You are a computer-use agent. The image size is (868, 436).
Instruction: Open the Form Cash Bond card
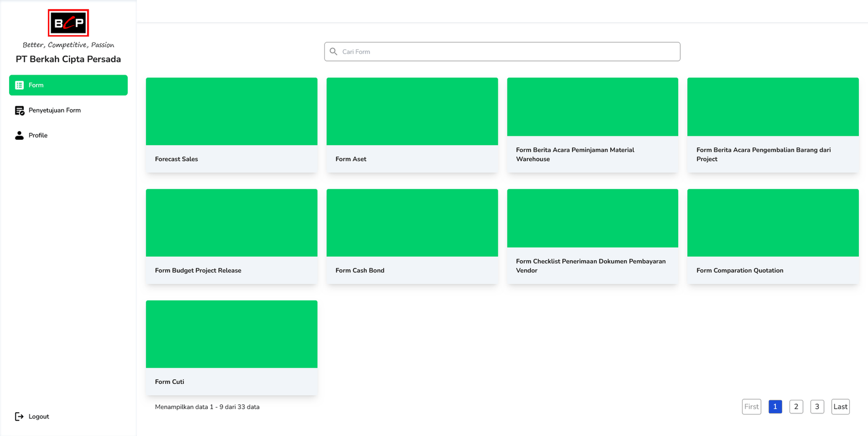point(412,236)
